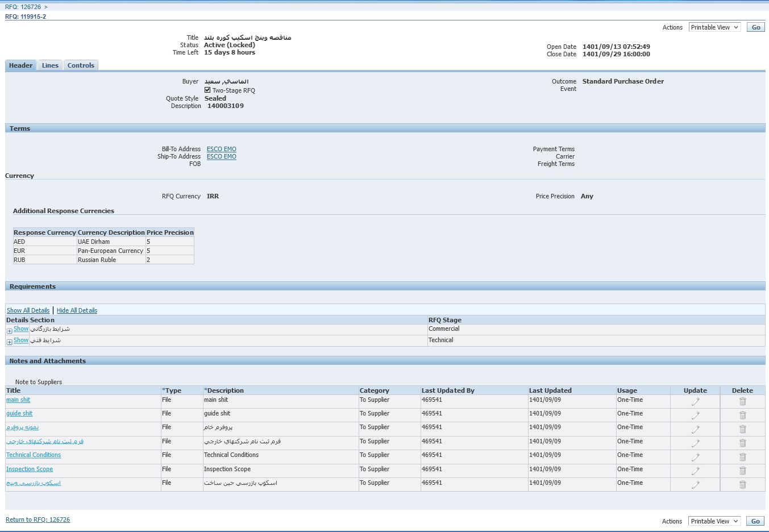Open the Ship-To Address ESCO EMO link
Image resolution: width=769 pixels, height=532 pixels.
click(x=222, y=156)
